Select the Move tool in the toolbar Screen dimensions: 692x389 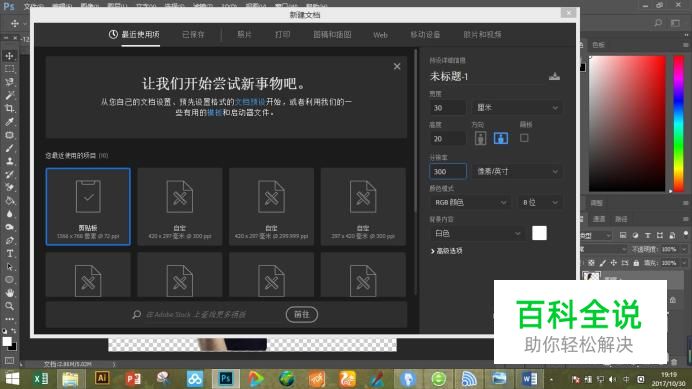coord(9,56)
